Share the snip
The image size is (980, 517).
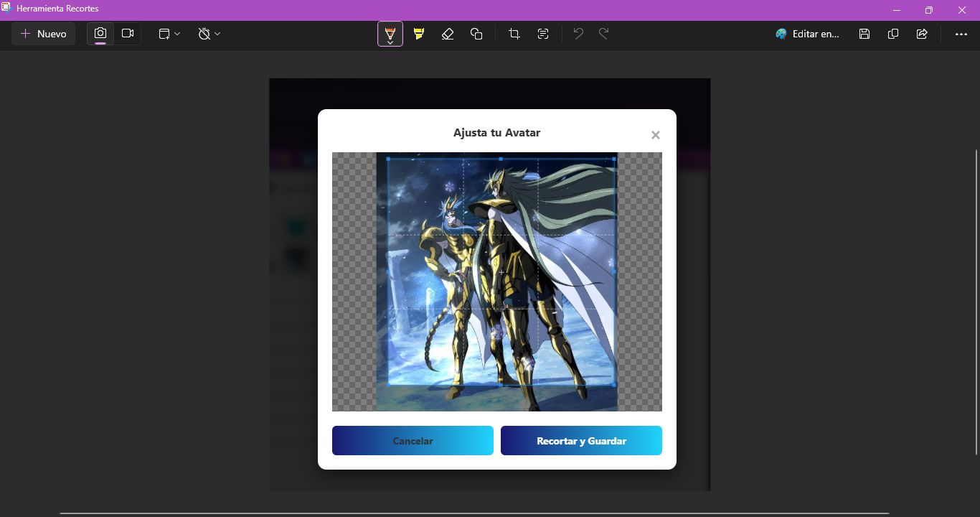pyautogui.click(x=922, y=34)
